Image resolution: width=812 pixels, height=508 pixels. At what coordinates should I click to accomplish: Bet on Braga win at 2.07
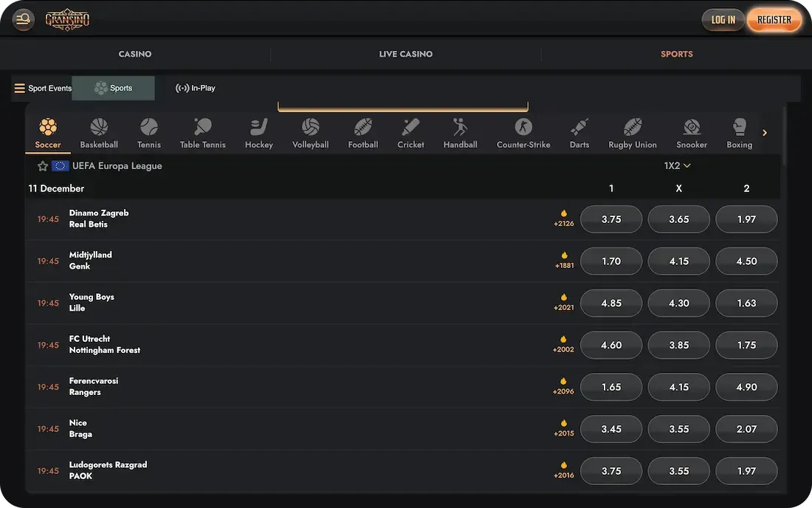tap(746, 429)
